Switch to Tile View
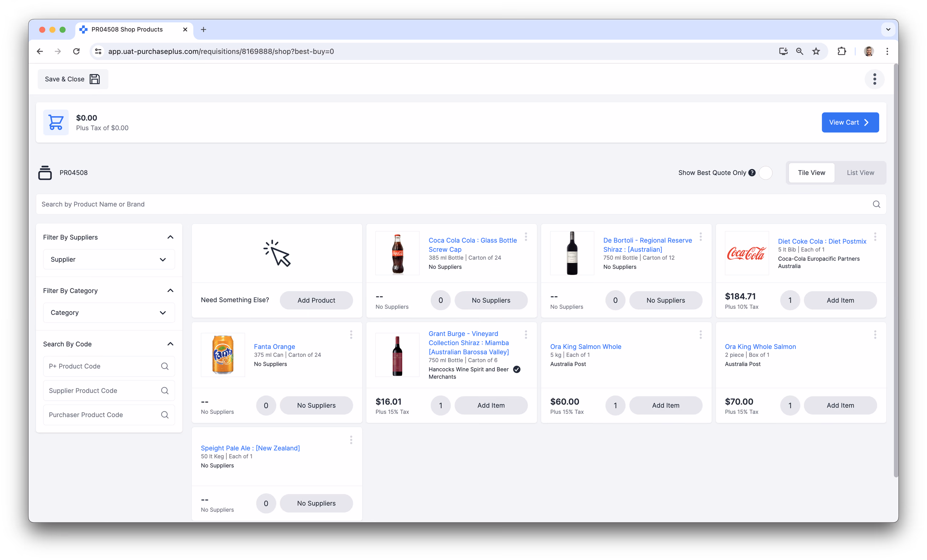Screen dimensions: 927x560 (811, 173)
